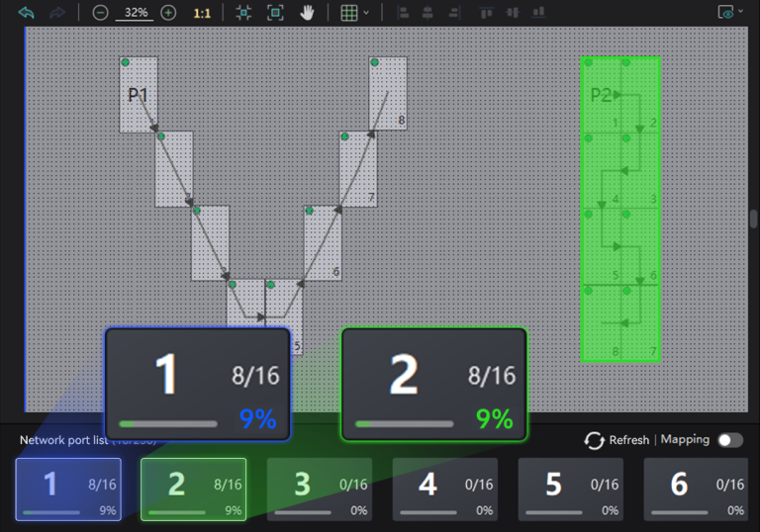Click the Refresh button
Image resolution: width=760 pixels, height=532 pixels.
(x=617, y=440)
